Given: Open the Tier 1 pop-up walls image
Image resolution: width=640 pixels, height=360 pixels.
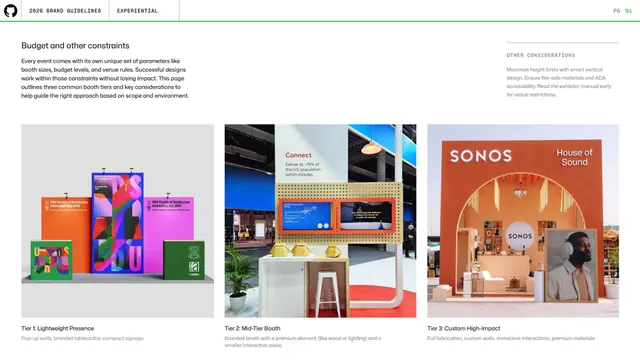Looking at the screenshot, I should (x=118, y=221).
